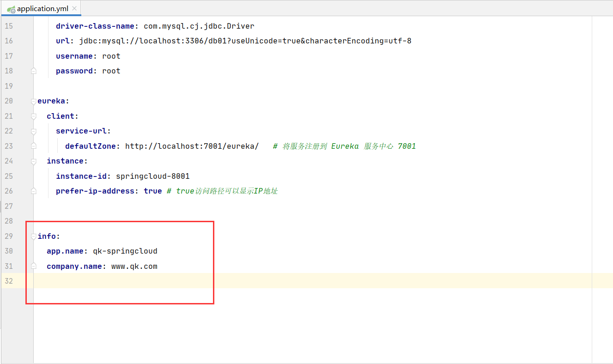Click the password key
Viewport: 613px width, 364px height.
click(x=74, y=71)
